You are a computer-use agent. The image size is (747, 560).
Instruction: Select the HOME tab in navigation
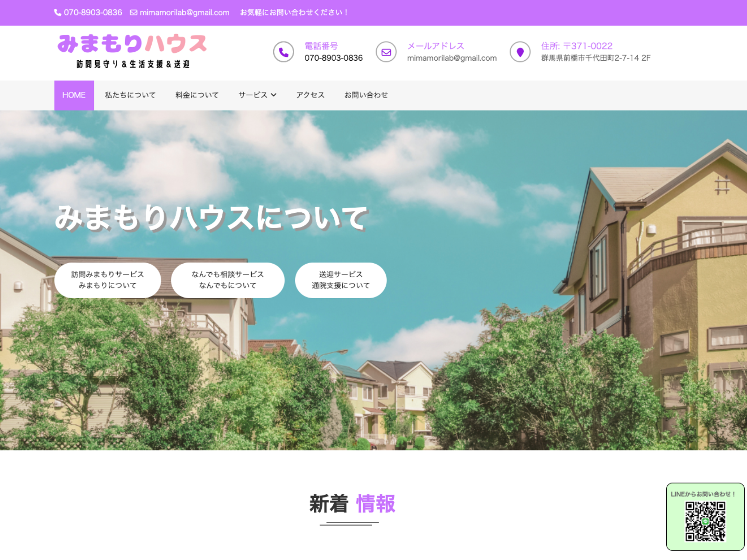(74, 95)
